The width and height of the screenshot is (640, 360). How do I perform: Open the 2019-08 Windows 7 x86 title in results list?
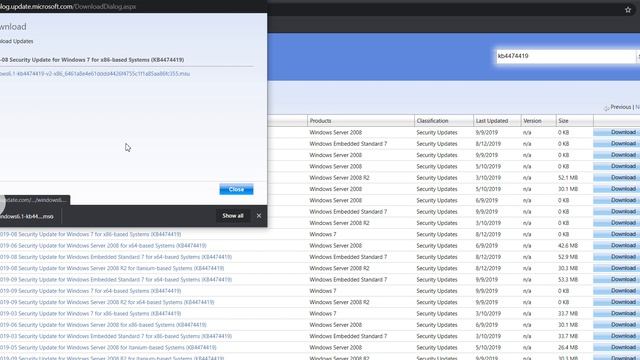(90, 234)
